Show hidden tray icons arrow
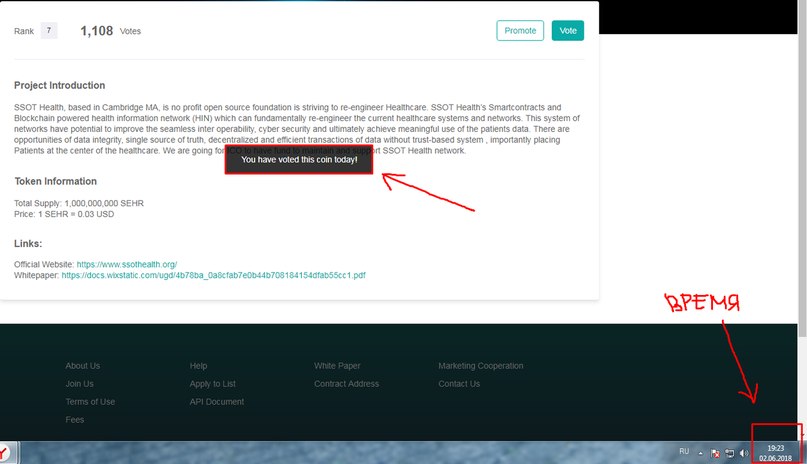Image resolution: width=807 pixels, height=464 pixels. [700, 453]
